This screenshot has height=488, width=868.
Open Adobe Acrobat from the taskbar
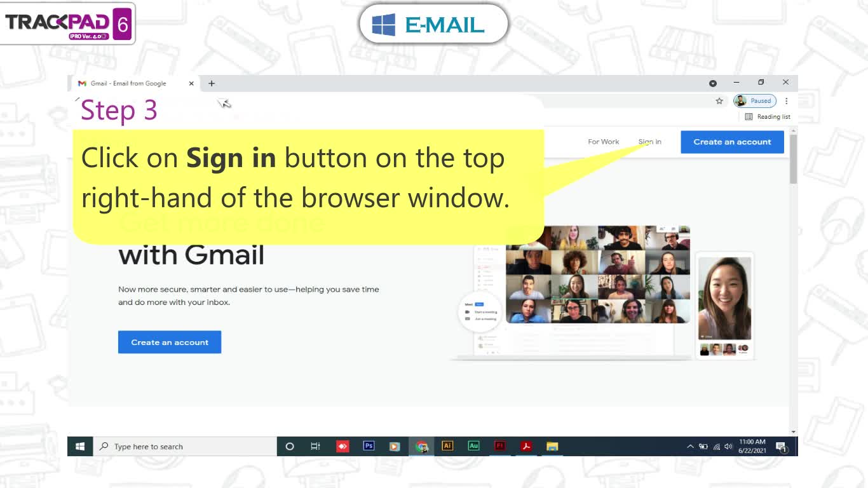click(x=526, y=446)
